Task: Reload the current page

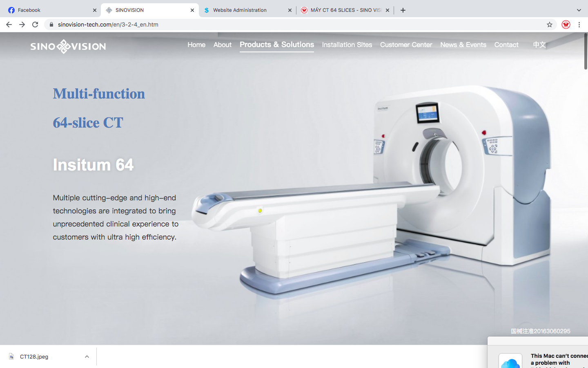Action: (35, 25)
